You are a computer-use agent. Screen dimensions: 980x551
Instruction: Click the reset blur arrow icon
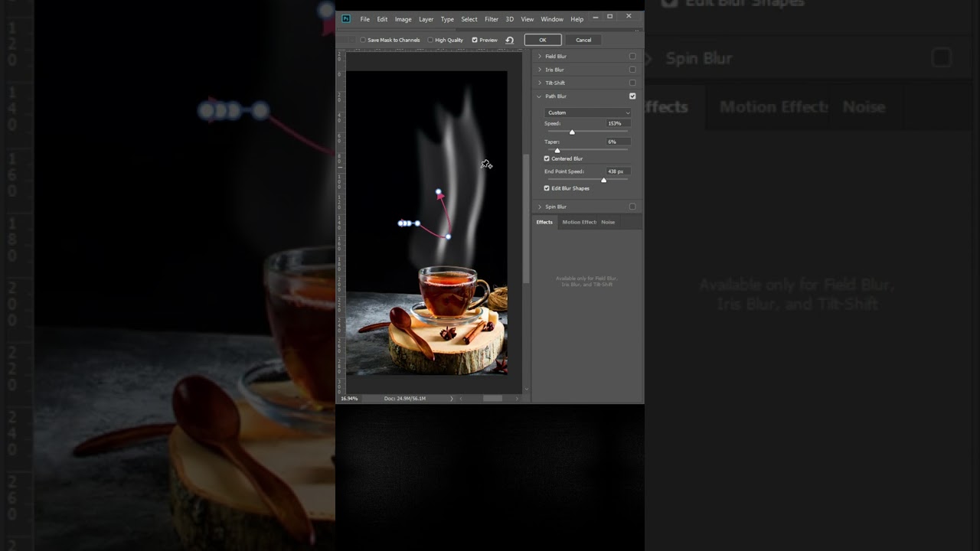tap(509, 40)
